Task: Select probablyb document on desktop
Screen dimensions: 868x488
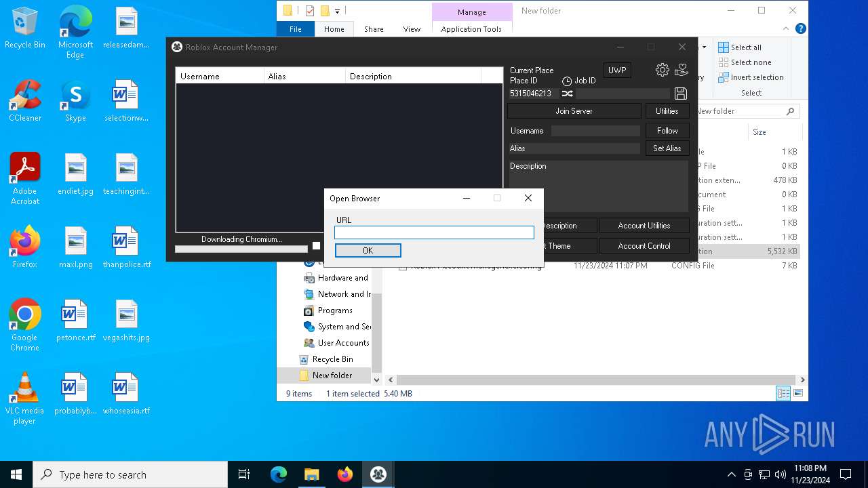Action: tap(75, 394)
